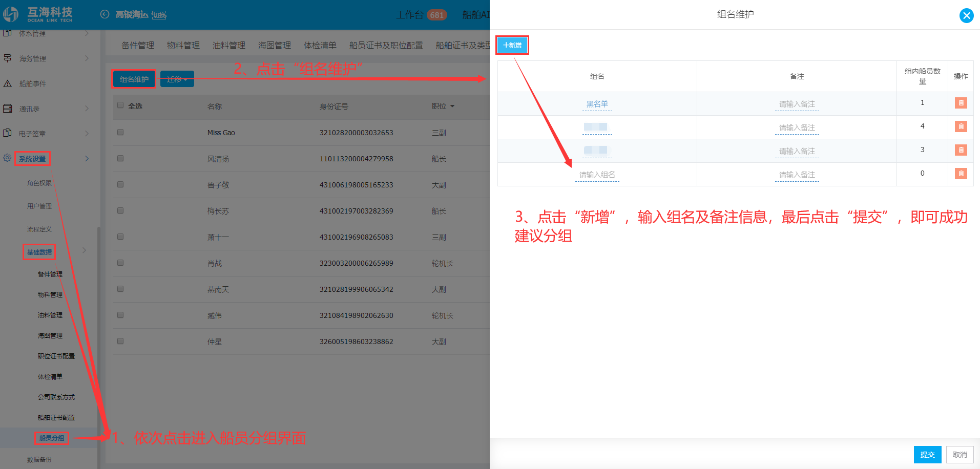Click the 黑名单 group name field

pos(597,104)
